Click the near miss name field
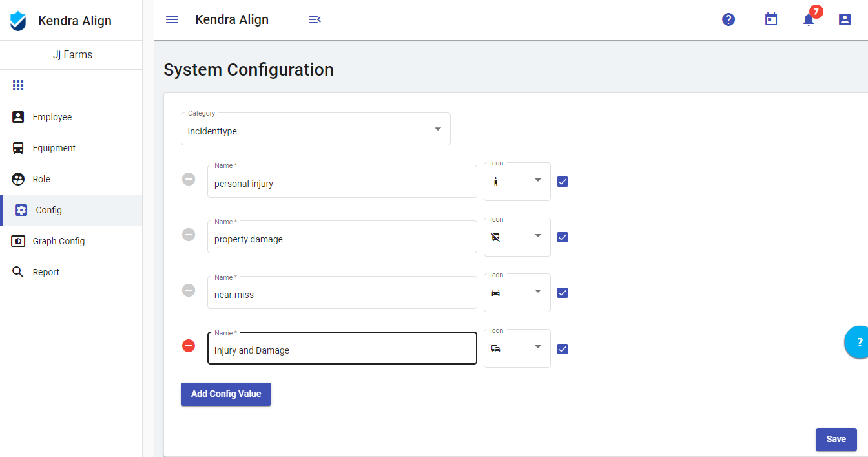 [342, 294]
